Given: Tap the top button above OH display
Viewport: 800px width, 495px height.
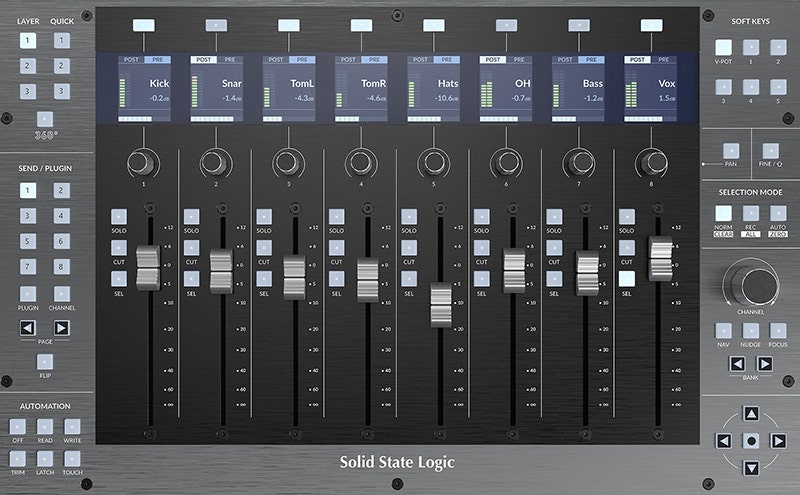Looking at the screenshot, I should (x=506, y=26).
